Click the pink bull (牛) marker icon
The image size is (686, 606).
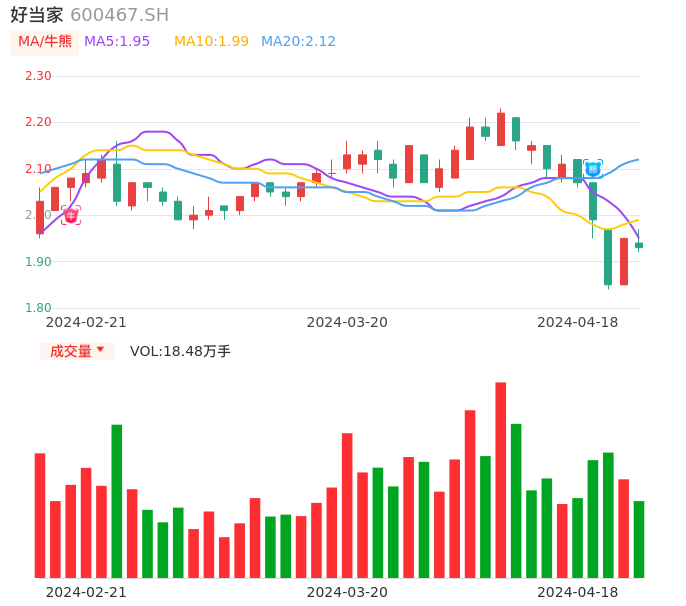click(70, 215)
